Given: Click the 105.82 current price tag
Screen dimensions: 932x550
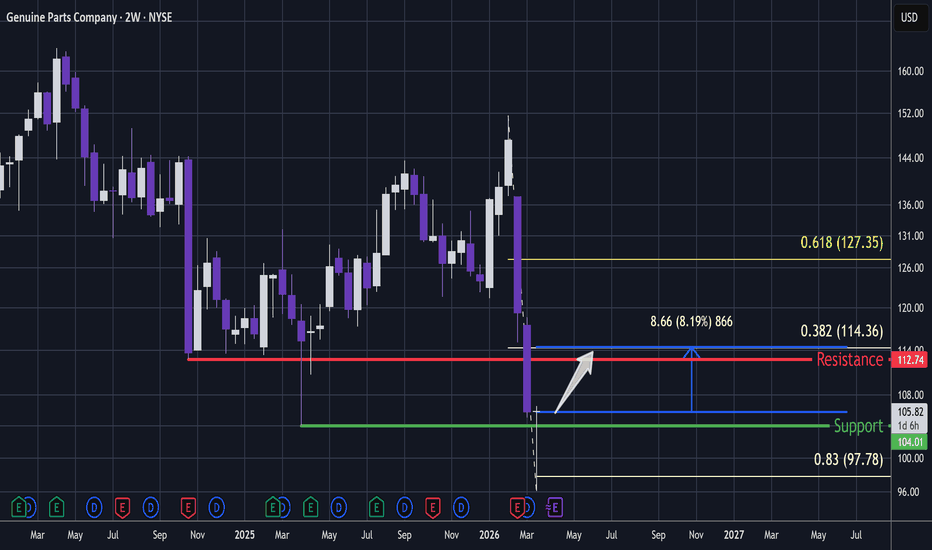Looking at the screenshot, I should 910,411.
